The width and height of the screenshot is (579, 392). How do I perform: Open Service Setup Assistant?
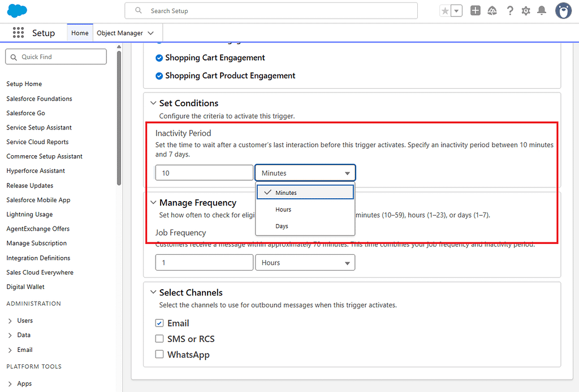39,127
